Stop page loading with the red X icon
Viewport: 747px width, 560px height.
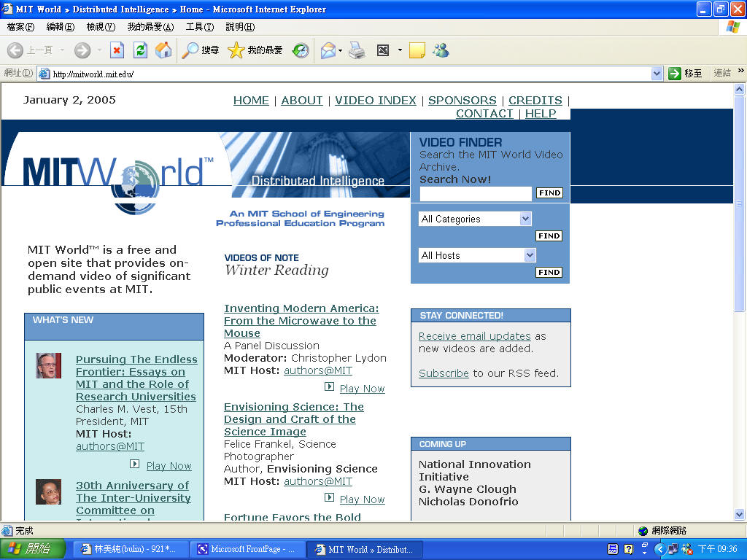pyautogui.click(x=117, y=50)
